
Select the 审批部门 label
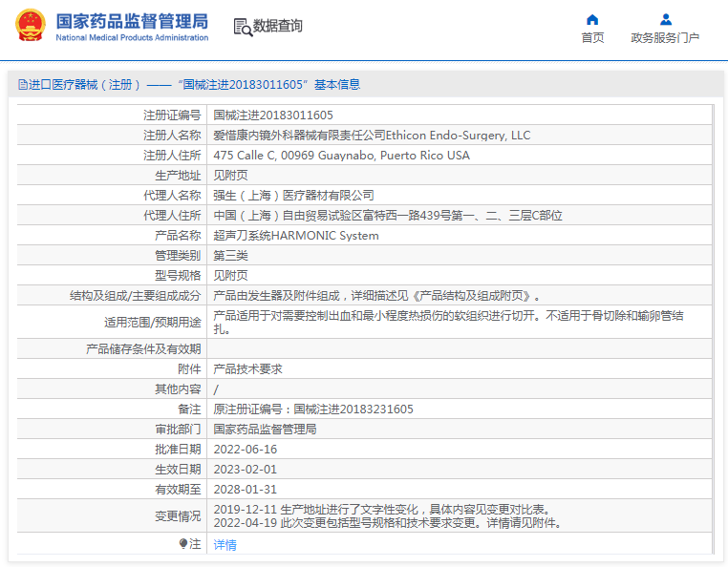click(178, 430)
